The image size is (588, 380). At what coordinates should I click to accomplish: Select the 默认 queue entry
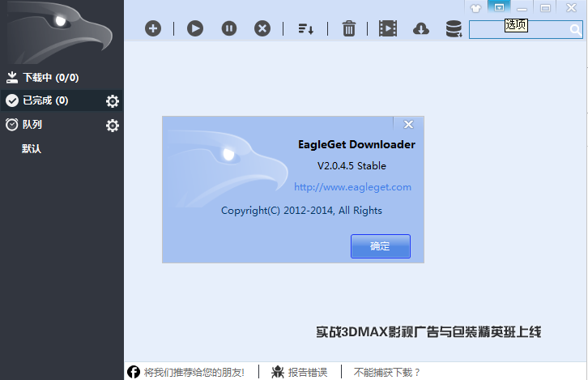[x=32, y=149]
